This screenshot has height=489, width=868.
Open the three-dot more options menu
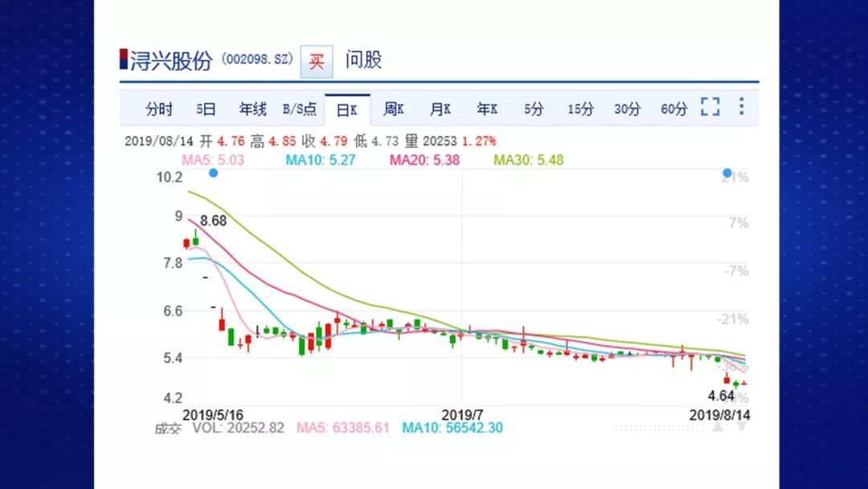click(x=741, y=106)
